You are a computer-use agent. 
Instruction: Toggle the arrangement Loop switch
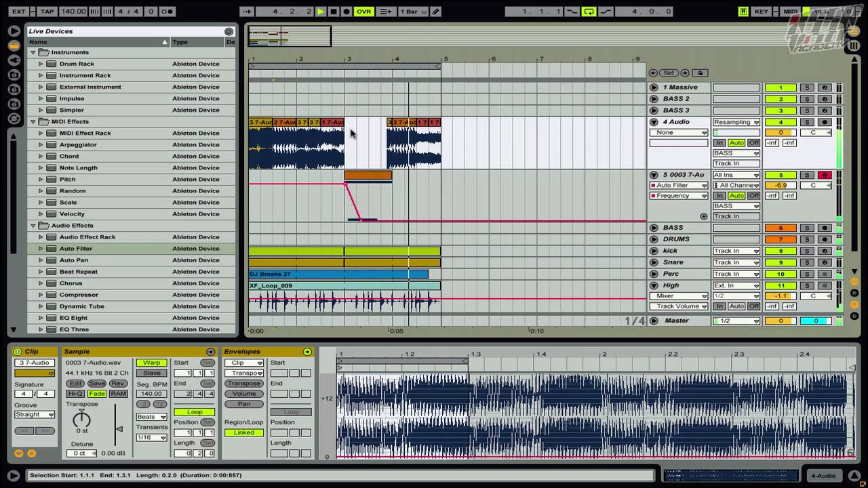[589, 12]
